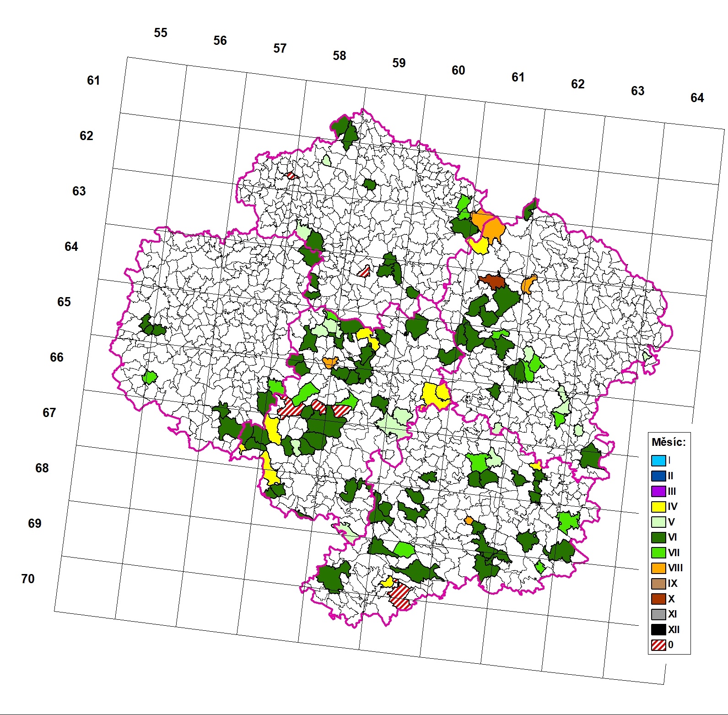Click the light blue swatch for month I

pos(658,460)
